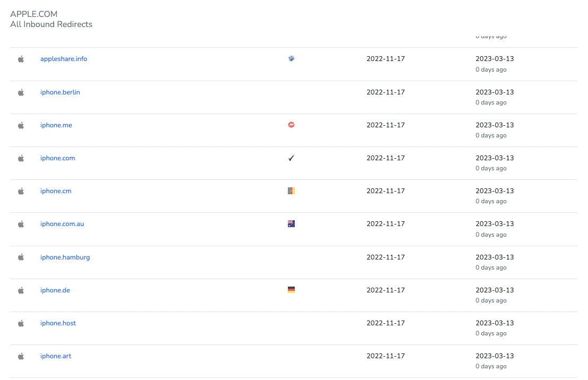This screenshot has height=380, width=588.
Task: Click the Apple logo next to iphone.hamburg
Action: pyautogui.click(x=21, y=257)
